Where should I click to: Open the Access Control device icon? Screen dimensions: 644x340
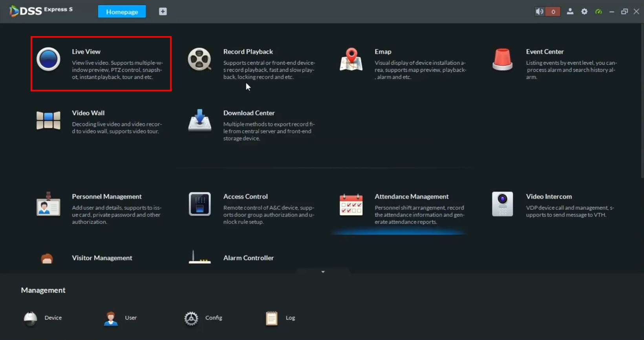coord(199,204)
